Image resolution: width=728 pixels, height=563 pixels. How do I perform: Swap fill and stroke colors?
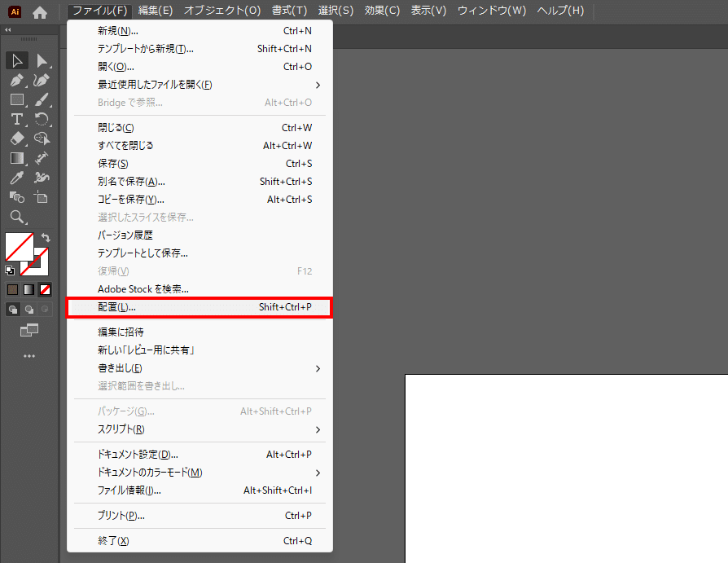(x=46, y=237)
